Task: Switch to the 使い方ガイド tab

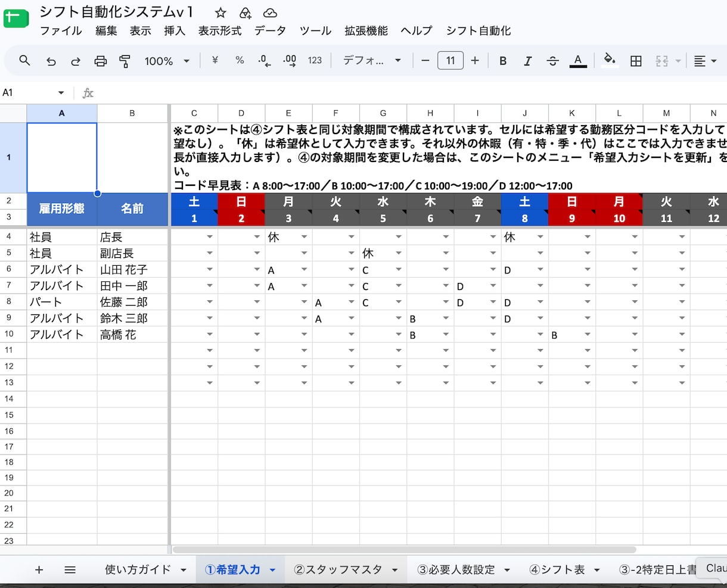Action: [138, 570]
